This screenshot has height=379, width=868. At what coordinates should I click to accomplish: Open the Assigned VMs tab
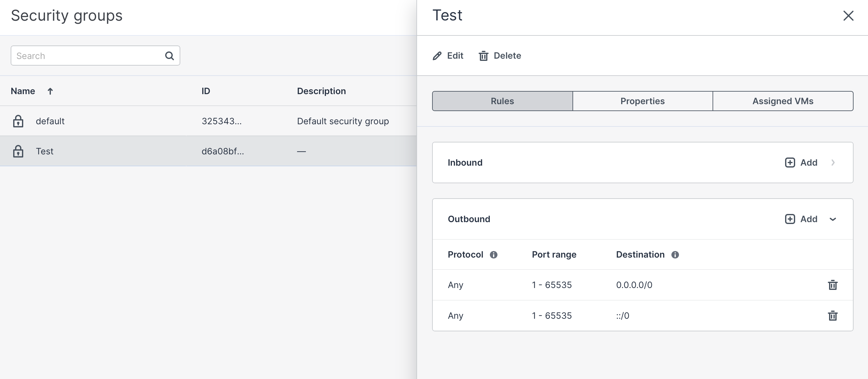(782, 101)
